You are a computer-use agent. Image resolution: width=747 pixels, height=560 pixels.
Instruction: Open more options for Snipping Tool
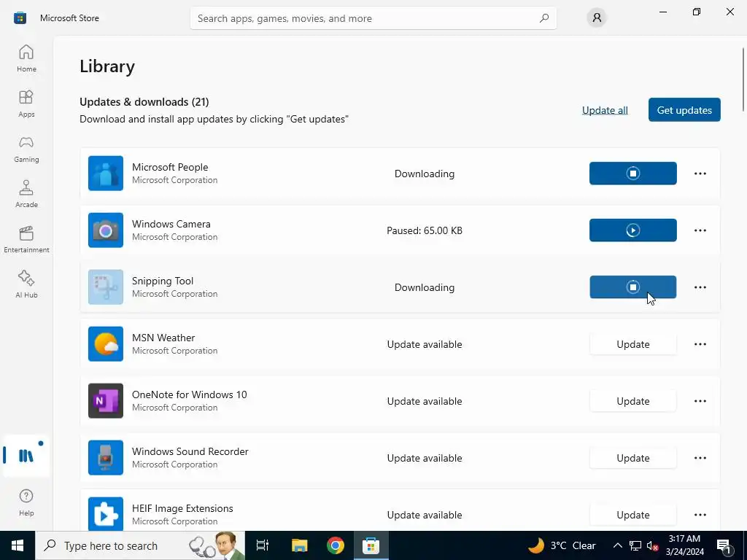click(x=700, y=287)
